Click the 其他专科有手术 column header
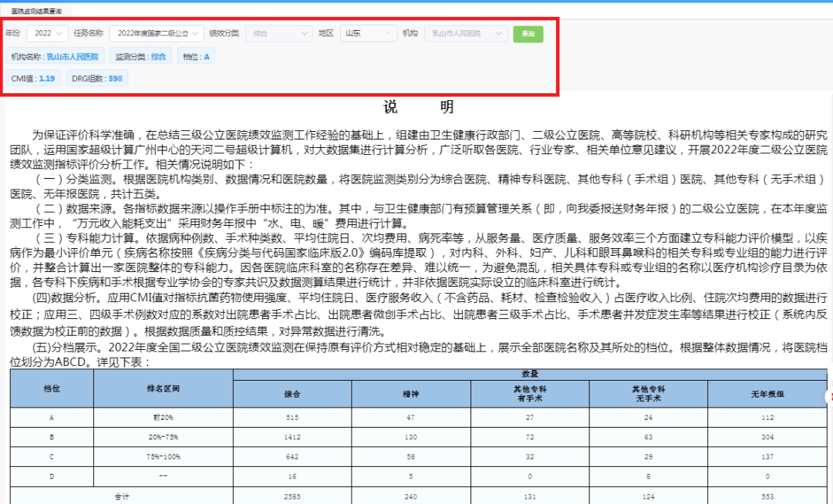 coord(530,394)
